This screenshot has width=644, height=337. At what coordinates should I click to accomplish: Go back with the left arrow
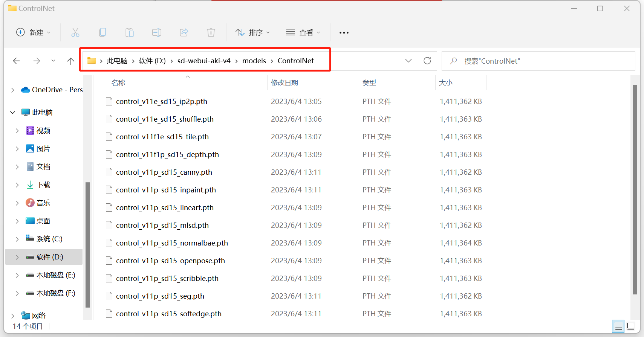pos(16,61)
